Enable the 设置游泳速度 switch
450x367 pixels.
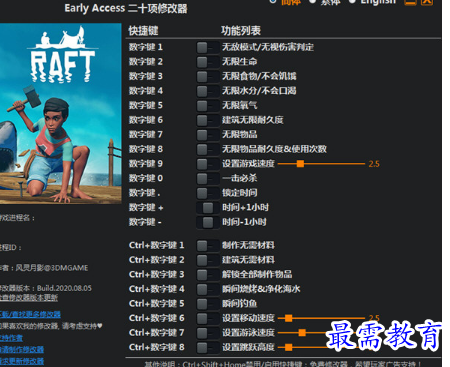click(x=207, y=333)
